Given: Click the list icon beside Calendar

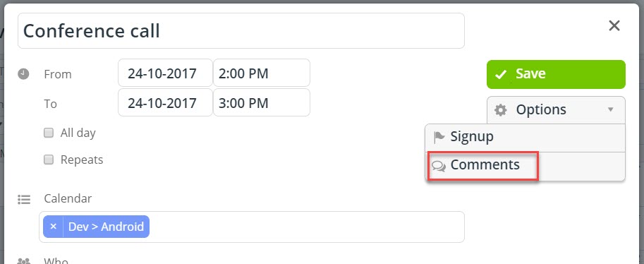Looking at the screenshot, I should [24, 200].
